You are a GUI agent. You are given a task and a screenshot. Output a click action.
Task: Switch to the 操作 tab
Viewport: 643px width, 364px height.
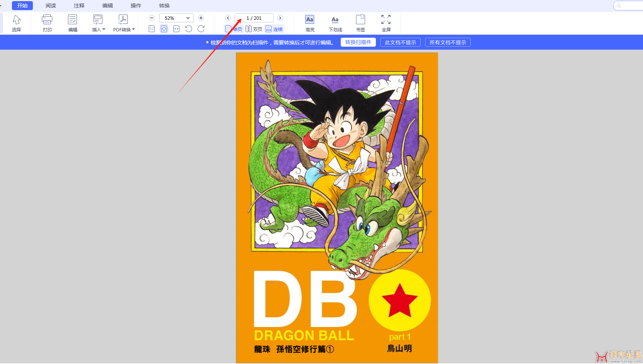pyautogui.click(x=136, y=6)
